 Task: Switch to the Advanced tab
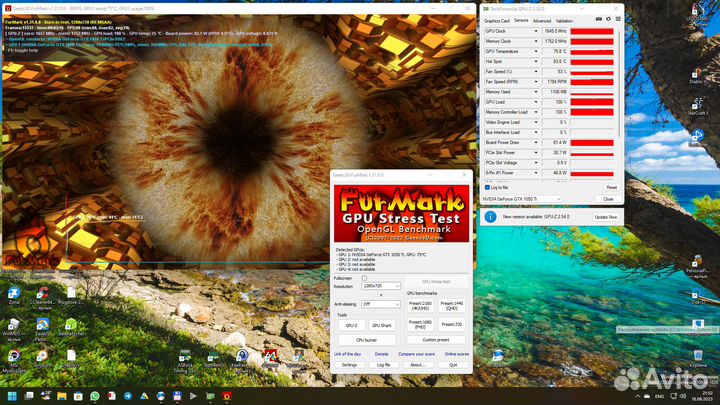coord(542,21)
